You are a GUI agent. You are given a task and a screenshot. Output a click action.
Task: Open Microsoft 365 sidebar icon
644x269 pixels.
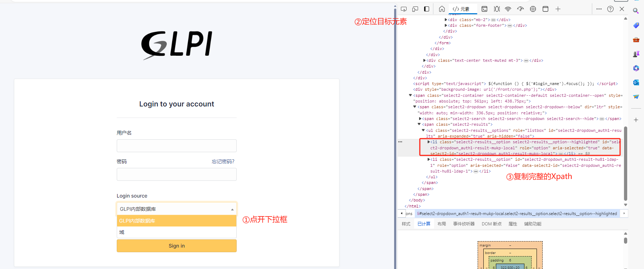click(636, 68)
